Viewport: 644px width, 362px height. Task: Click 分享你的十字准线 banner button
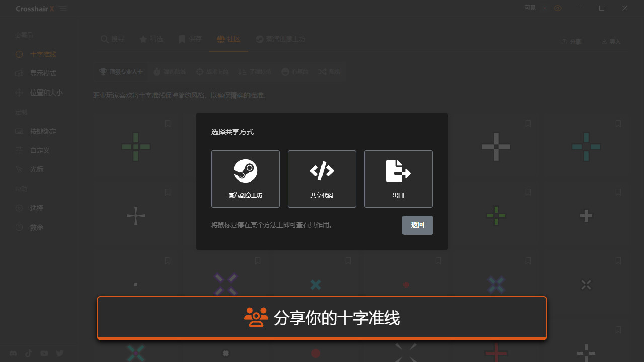321,318
